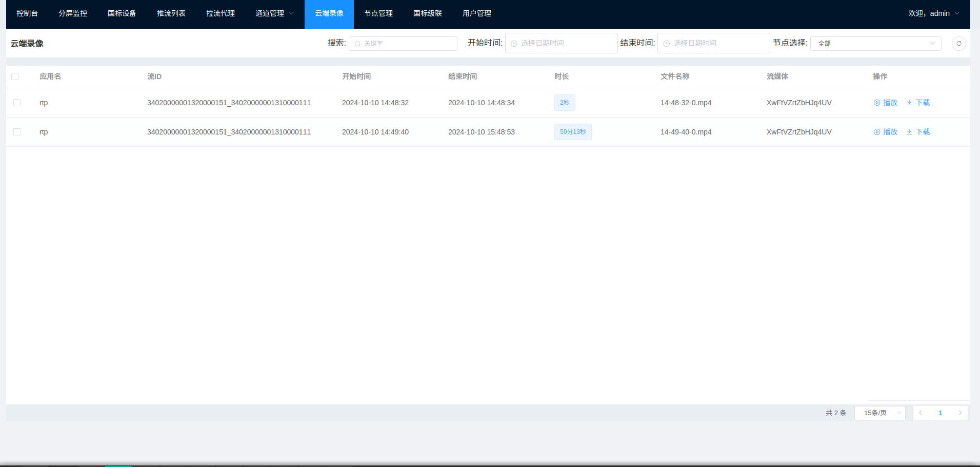The width and height of the screenshot is (980, 467).
Task: Click the clock icon in 结束时间 field
Action: click(666, 44)
